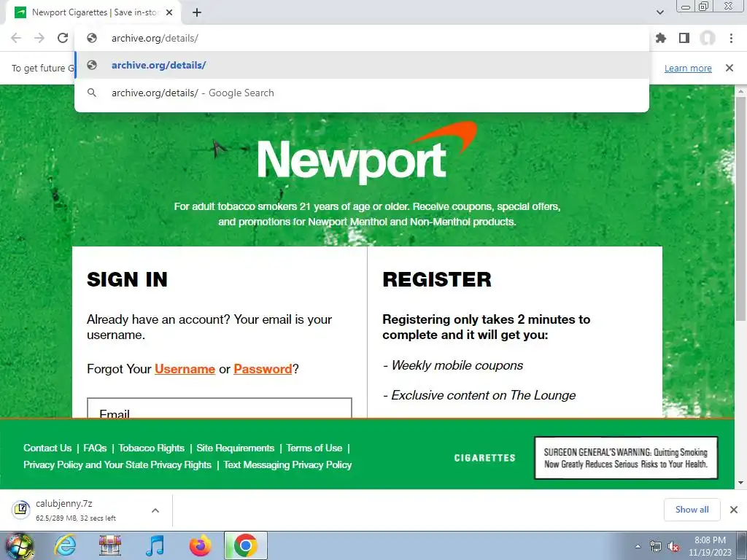Open the Extensions puzzle icon
747x560 pixels.
pyautogui.click(x=661, y=38)
